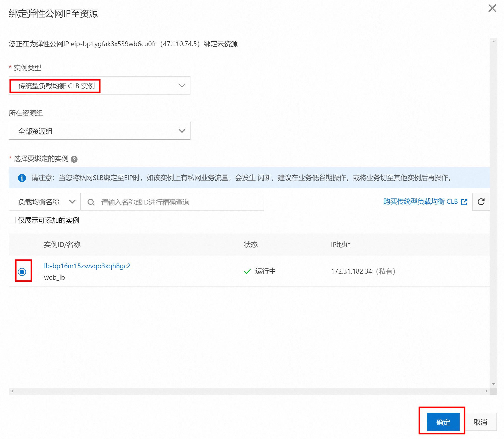The height and width of the screenshot is (439, 504).
Task: Check 仅展示可添加的实例 checkbox
Action: pyautogui.click(x=12, y=220)
